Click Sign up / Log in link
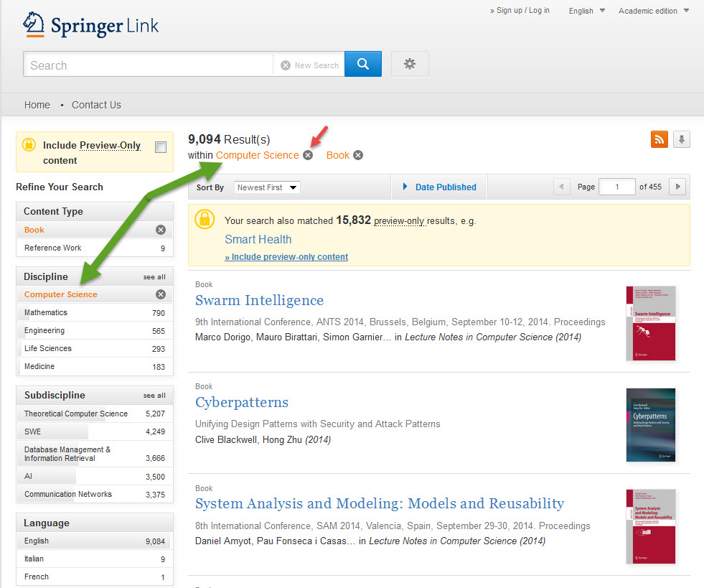Image resolution: width=704 pixels, height=588 pixels. click(x=520, y=10)
